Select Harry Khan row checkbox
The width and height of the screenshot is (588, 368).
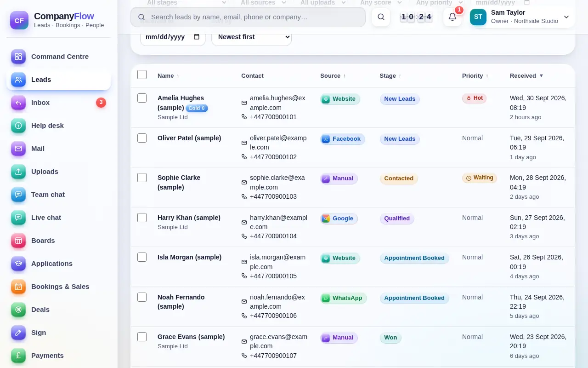point(142,218)
